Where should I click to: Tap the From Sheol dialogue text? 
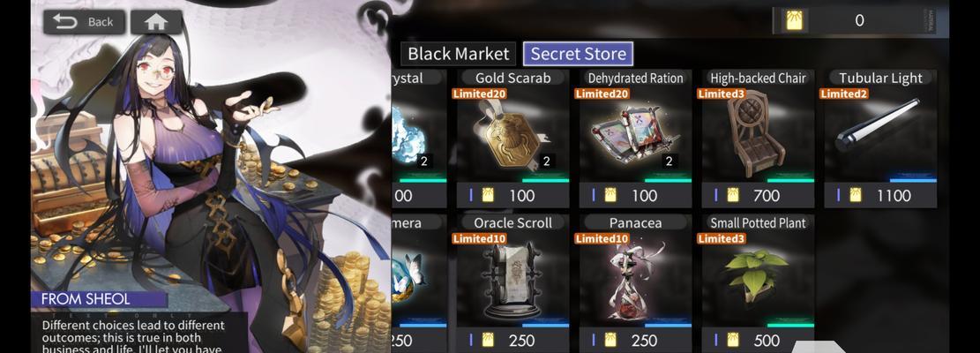coord(132,336)
